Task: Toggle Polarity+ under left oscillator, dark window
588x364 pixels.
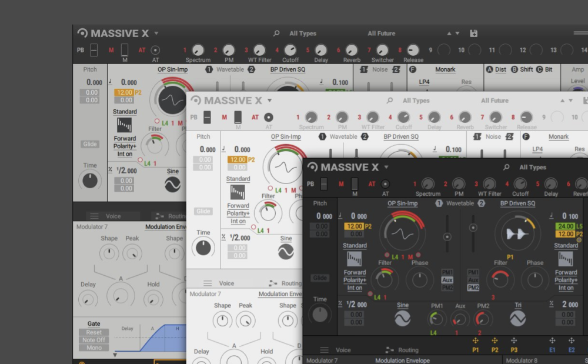Action: pyautogui.click(x=355, y=280)
